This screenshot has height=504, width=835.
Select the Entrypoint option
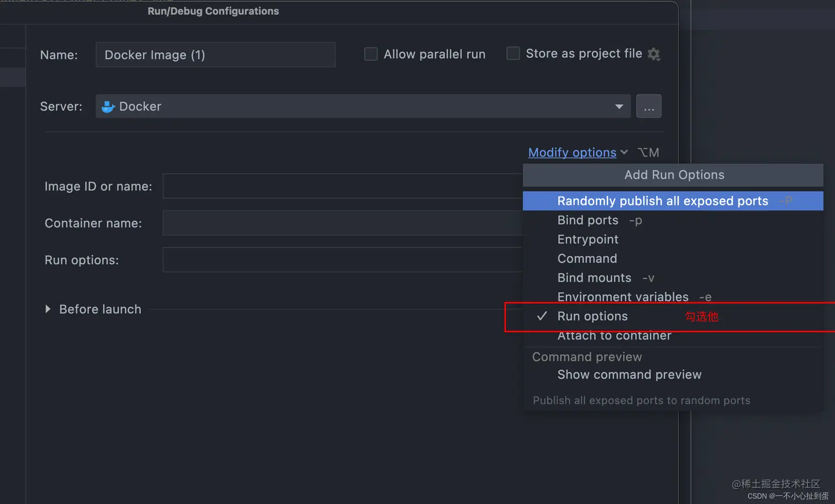pos(673,240)
